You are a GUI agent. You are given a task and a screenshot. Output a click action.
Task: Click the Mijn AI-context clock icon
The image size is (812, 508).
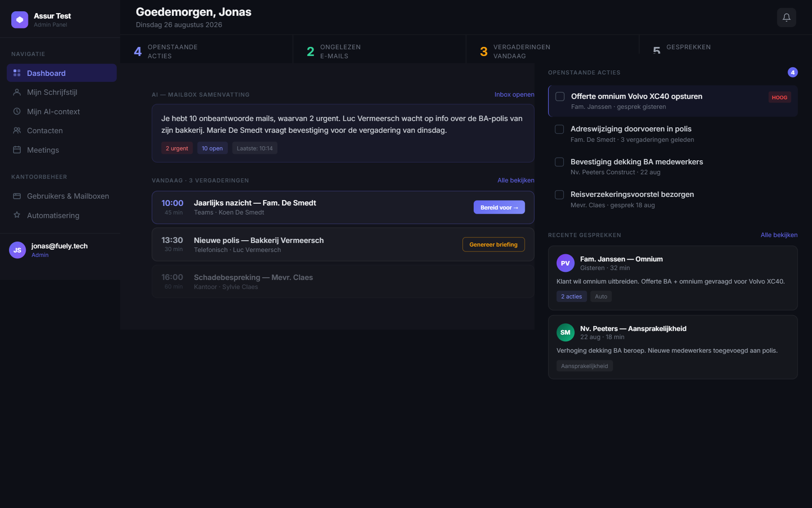pyautogui.click(x=17, y=111)
